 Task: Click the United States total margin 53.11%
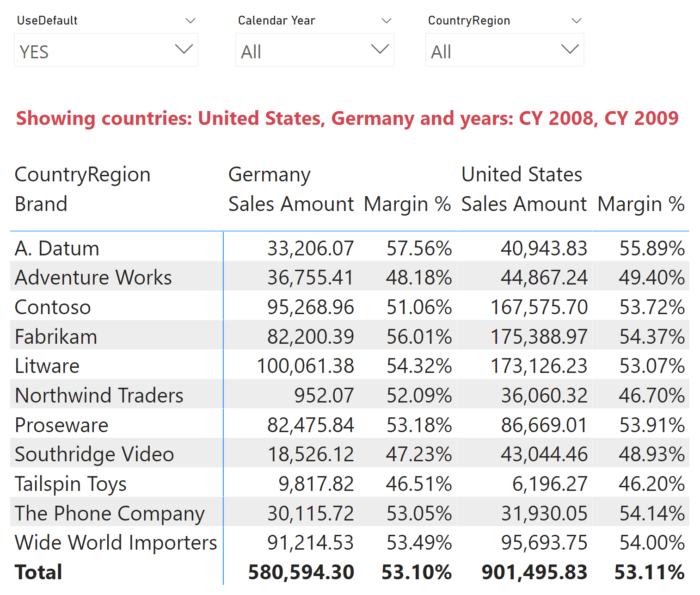coord(650,572)
